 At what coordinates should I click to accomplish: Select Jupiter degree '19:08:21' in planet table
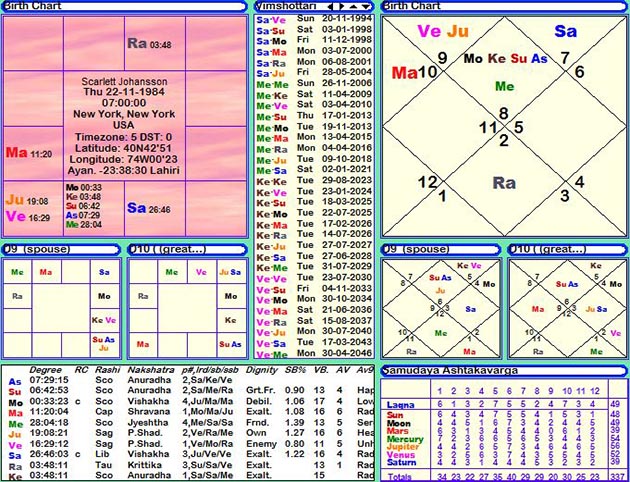tap(49, 433)
